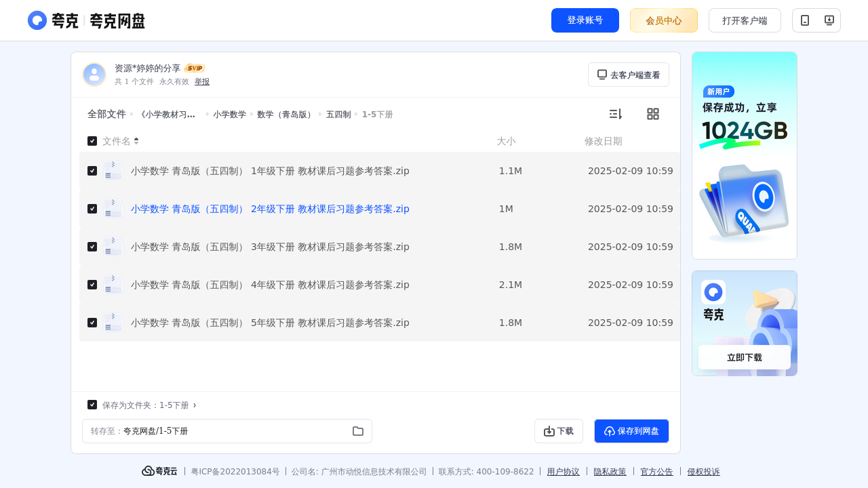Toggle the list sort order icon
This screenshot has height=488, width=868.
point(615,114)
